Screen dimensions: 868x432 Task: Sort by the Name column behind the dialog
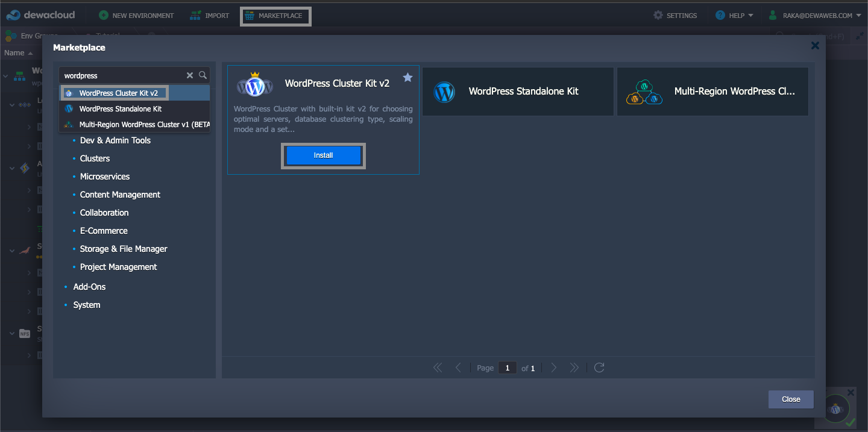[18, 53]
